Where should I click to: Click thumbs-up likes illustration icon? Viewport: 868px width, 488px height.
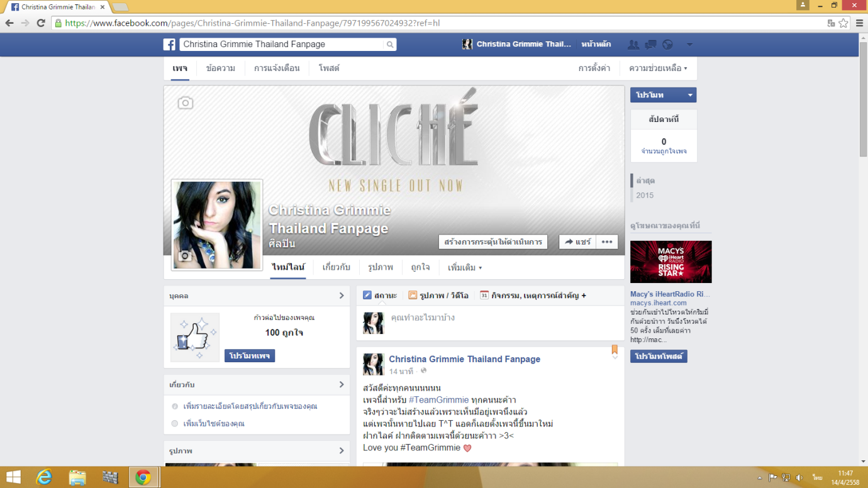pyautogui.click(x=195, y=338)
